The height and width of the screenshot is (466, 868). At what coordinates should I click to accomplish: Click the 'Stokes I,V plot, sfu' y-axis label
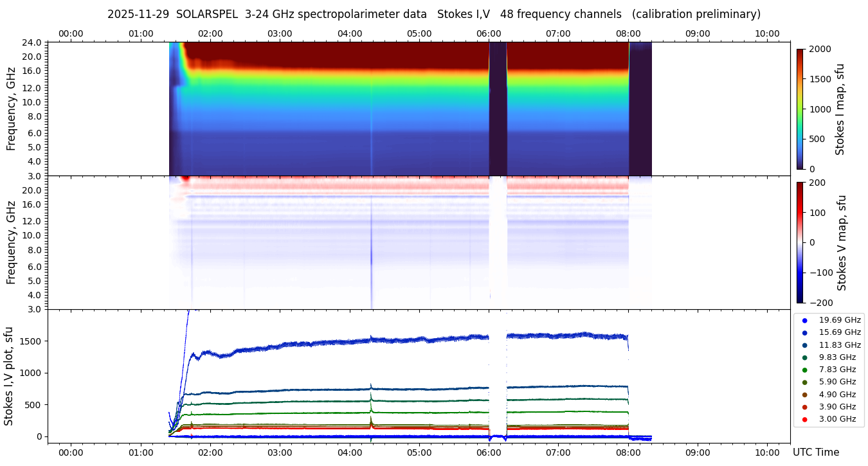tap(9, 376)
